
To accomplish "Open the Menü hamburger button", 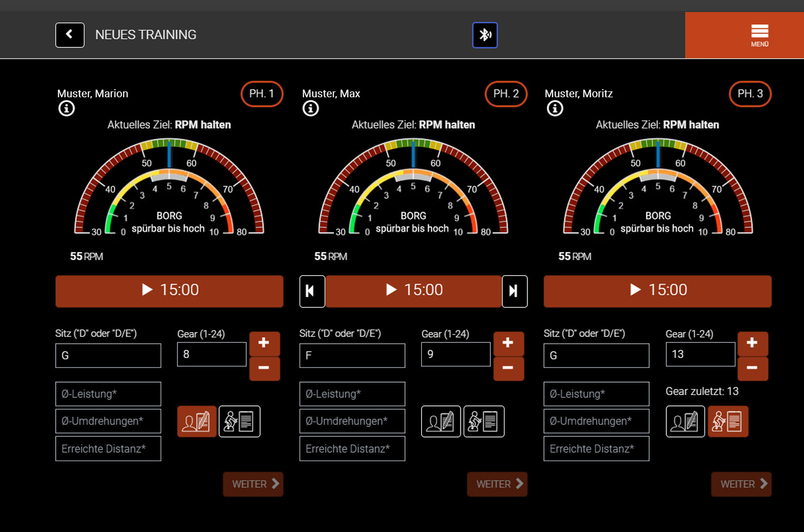I will 759,35.
